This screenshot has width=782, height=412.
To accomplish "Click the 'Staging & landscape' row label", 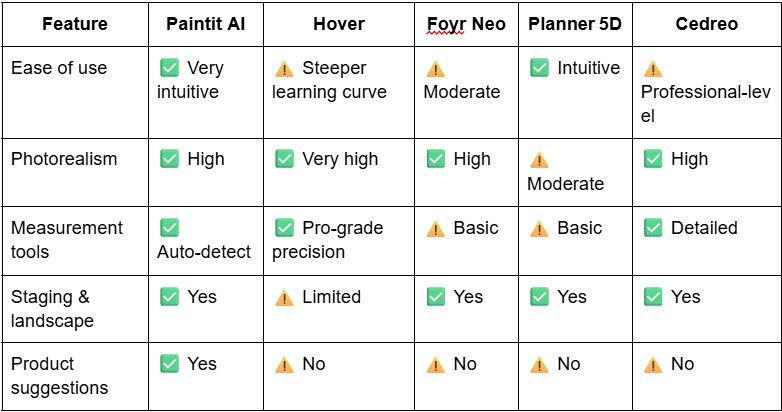I will tap(52, 308).
